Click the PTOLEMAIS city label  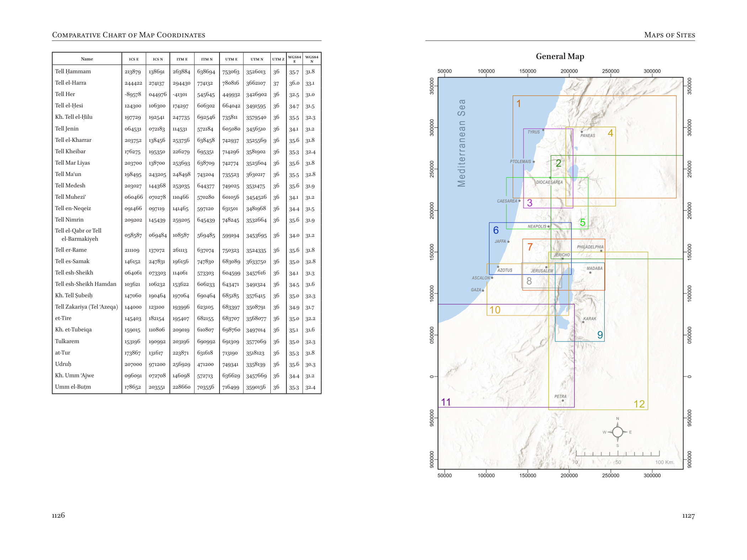coord(520,162)
